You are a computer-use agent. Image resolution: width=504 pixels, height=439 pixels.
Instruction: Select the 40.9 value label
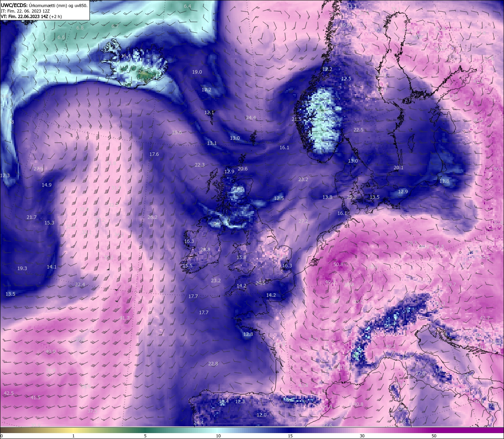click(50, 352)
